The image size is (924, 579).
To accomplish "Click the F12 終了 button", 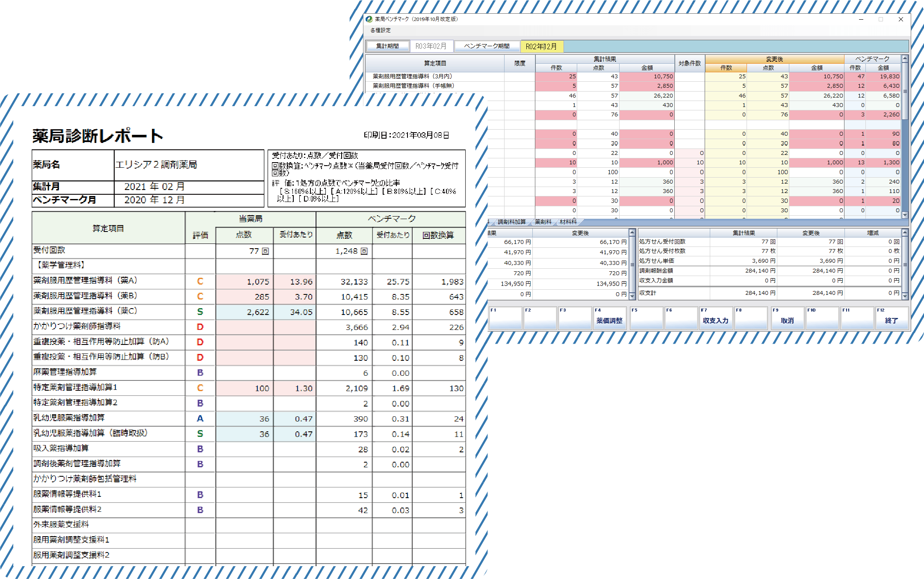I will pos(892,318).
